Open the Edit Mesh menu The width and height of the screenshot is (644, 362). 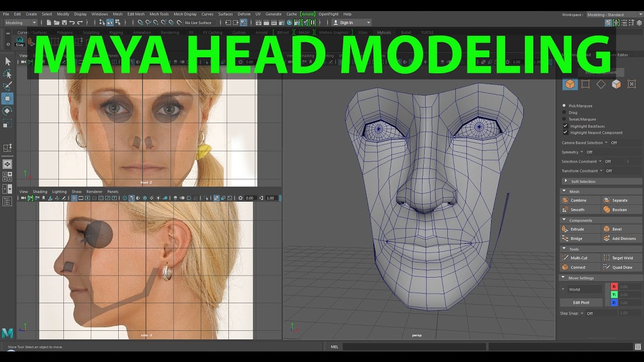[136, 14]
